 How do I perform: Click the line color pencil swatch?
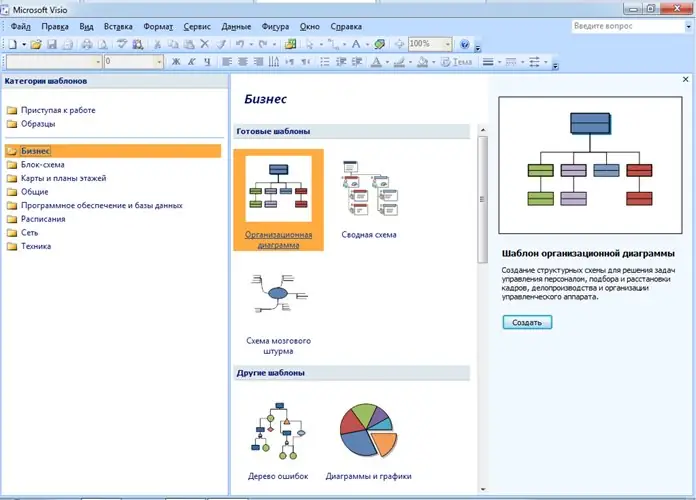coord(399,62)
